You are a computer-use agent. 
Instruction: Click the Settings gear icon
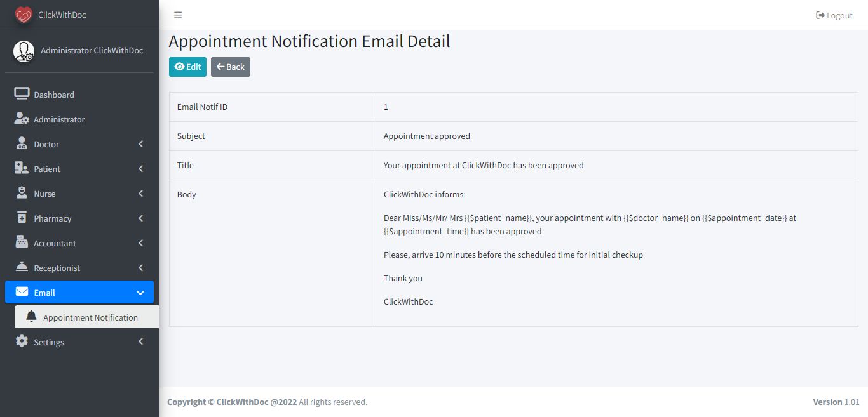[22, 341]
